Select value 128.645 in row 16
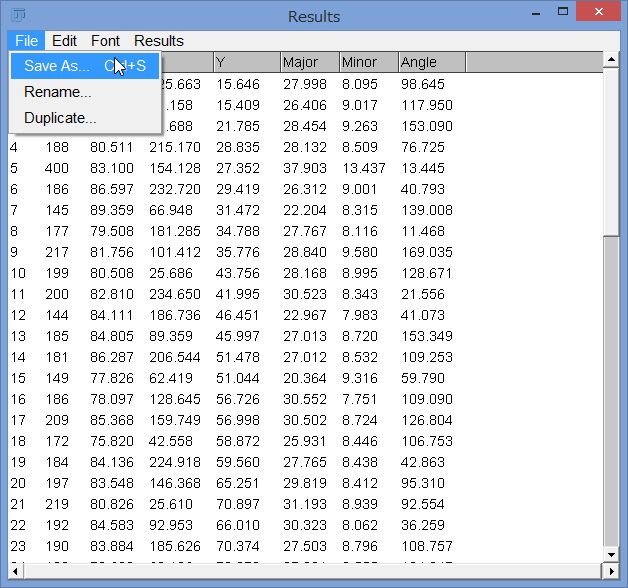Viewport: 628px width, 588px height. click(175, 399)
